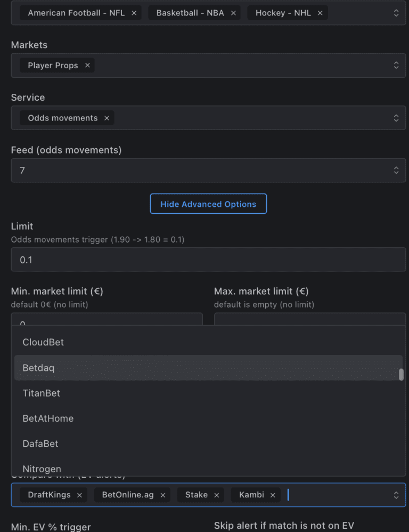Screen dimensions: 409x532
Task: Click Hide Advanced Options button
Action: coord(208,204)
